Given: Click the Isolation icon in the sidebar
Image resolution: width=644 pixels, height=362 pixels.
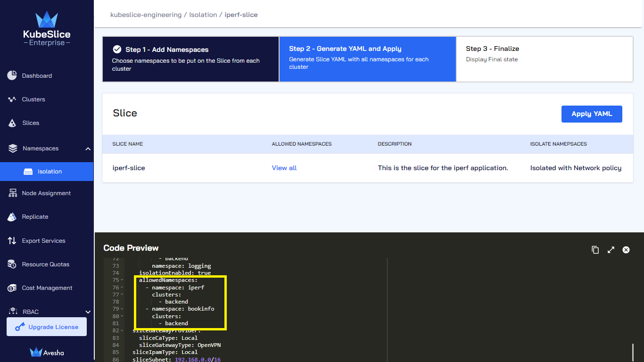Looking at the screenshot, I should tap(28, 172).
